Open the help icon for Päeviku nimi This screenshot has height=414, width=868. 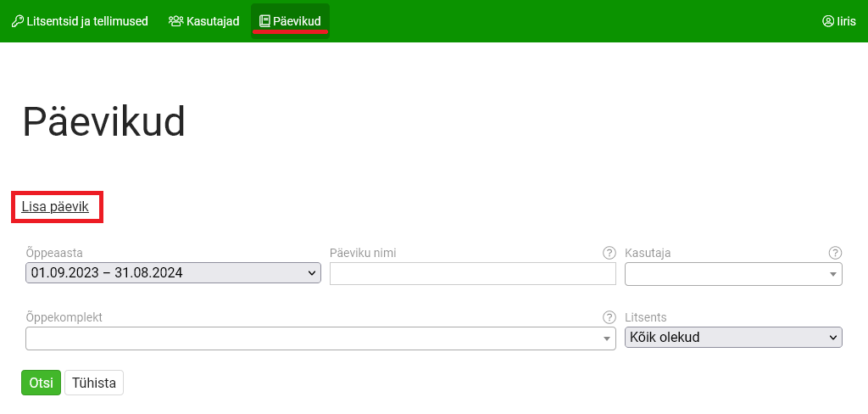pos(609,253)
